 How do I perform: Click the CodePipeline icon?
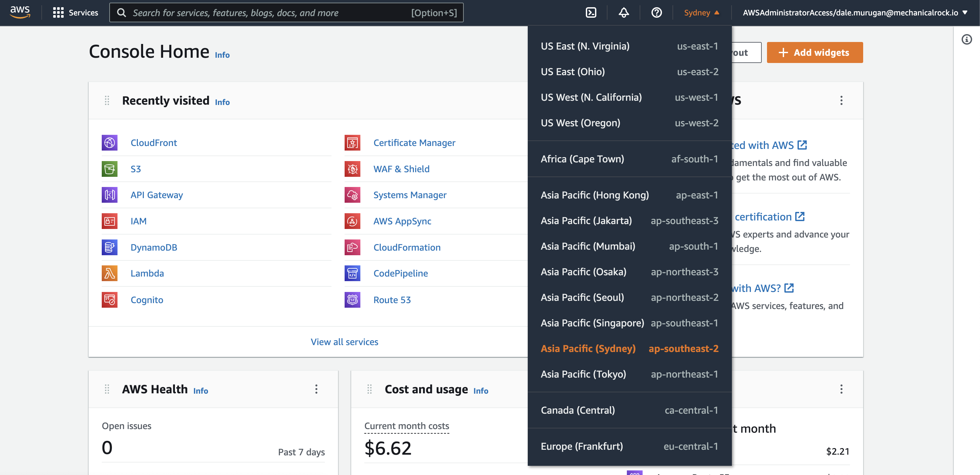click(352, 273)
